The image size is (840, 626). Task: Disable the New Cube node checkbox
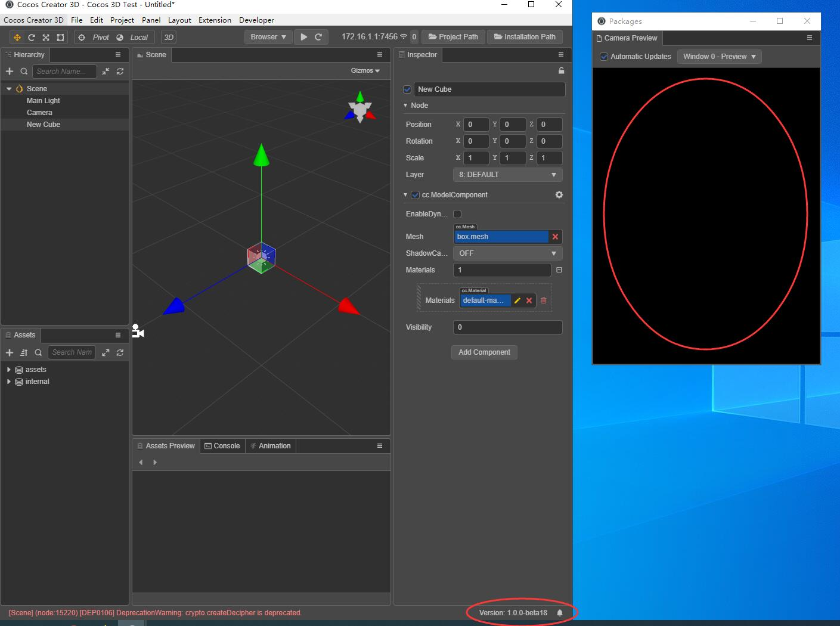pos(407,89)
